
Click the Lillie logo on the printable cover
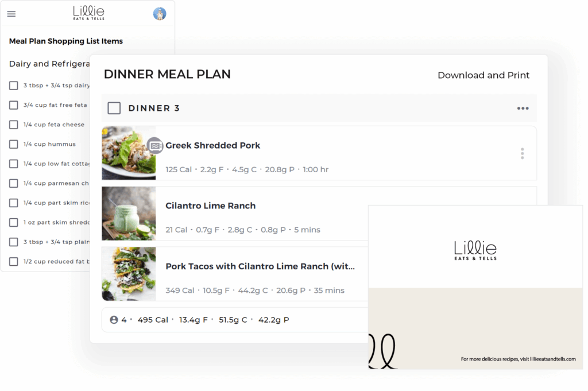[x=475, y=250]
